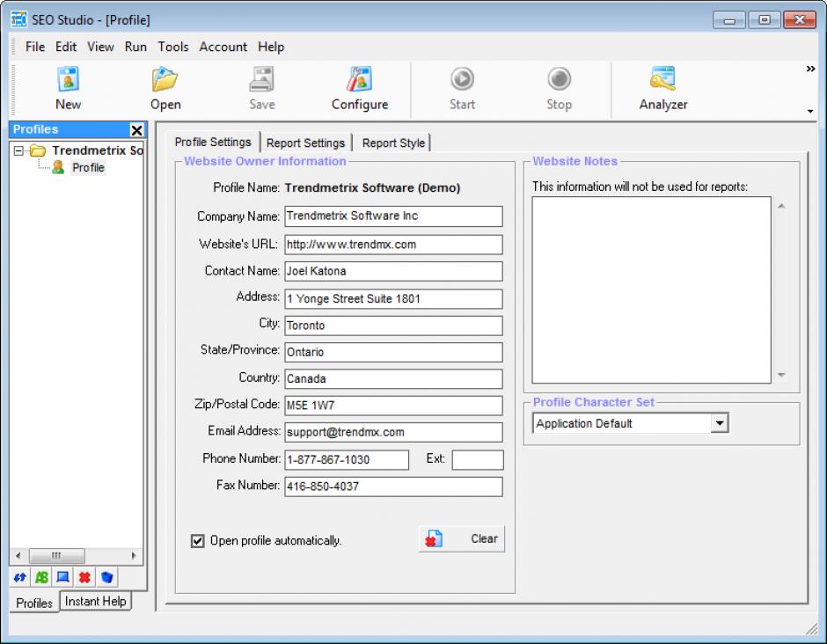Click the Start toolbar icon
Viewport: 827px width, 644px height.
click(x=462, y=79)
